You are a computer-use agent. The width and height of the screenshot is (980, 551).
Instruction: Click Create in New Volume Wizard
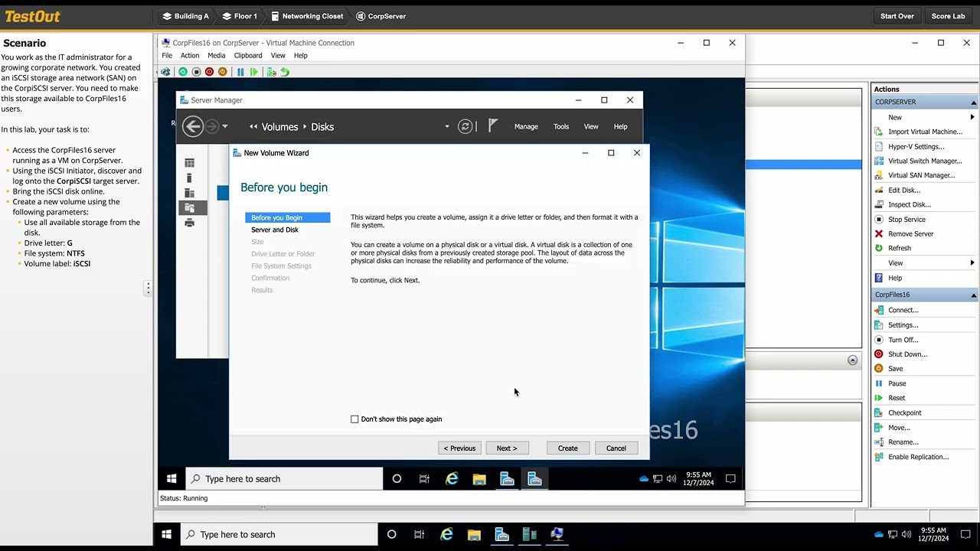[x=568, y=448]
